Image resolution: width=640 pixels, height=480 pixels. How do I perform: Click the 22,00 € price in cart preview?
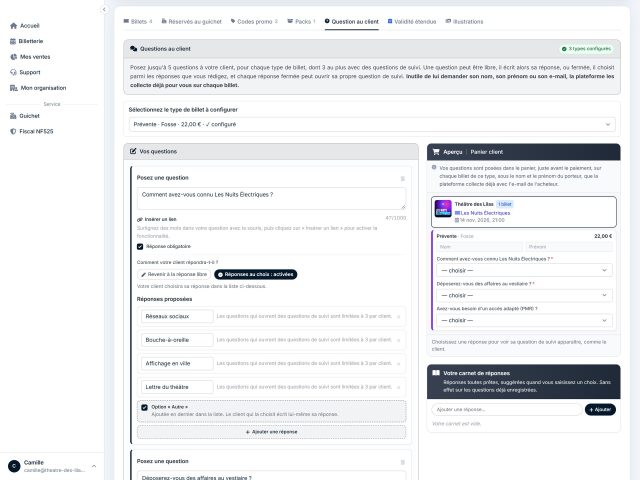[603, 236]
